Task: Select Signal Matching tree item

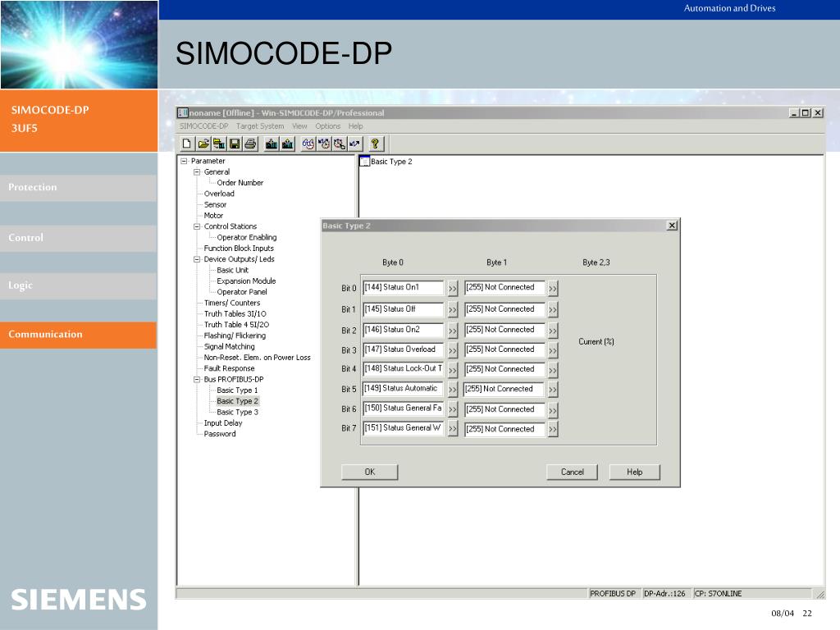Action: point(230,347)
